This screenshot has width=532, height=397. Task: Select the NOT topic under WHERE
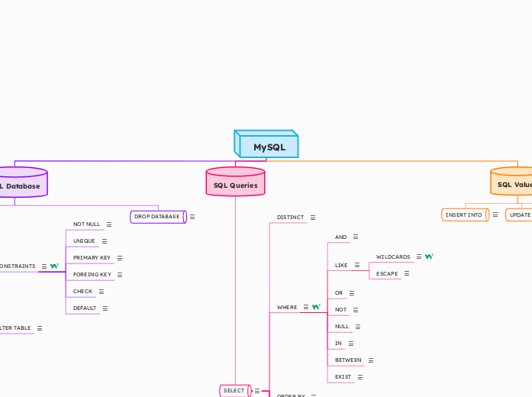click(341, 310)
